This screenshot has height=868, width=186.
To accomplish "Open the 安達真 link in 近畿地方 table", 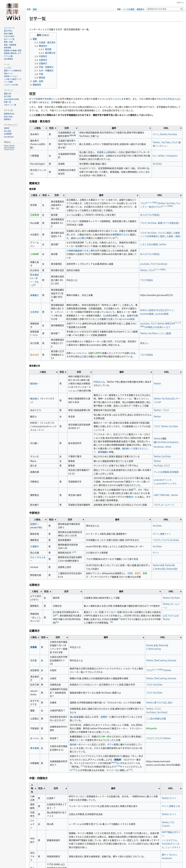I will (33, 647).
